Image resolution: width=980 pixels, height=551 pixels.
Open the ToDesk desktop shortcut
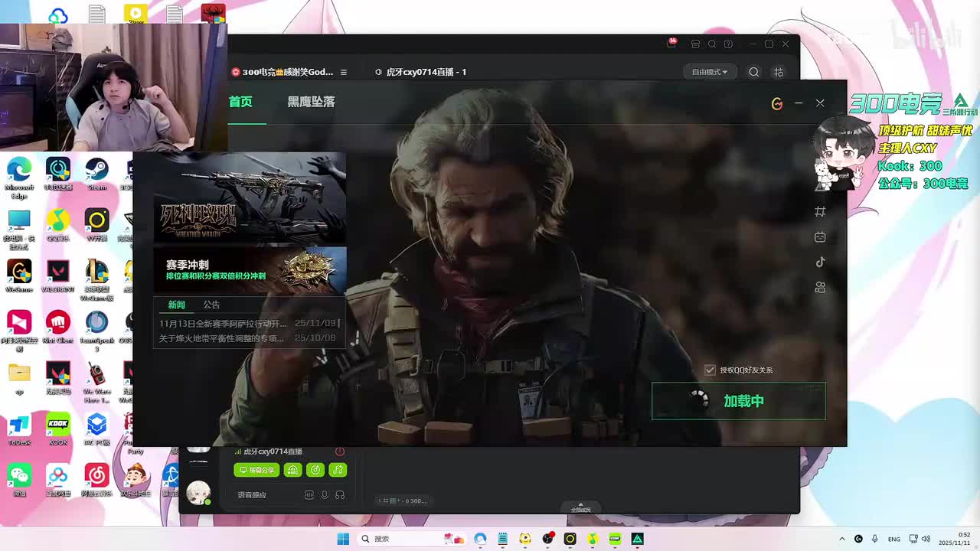(x=19, y=429)
